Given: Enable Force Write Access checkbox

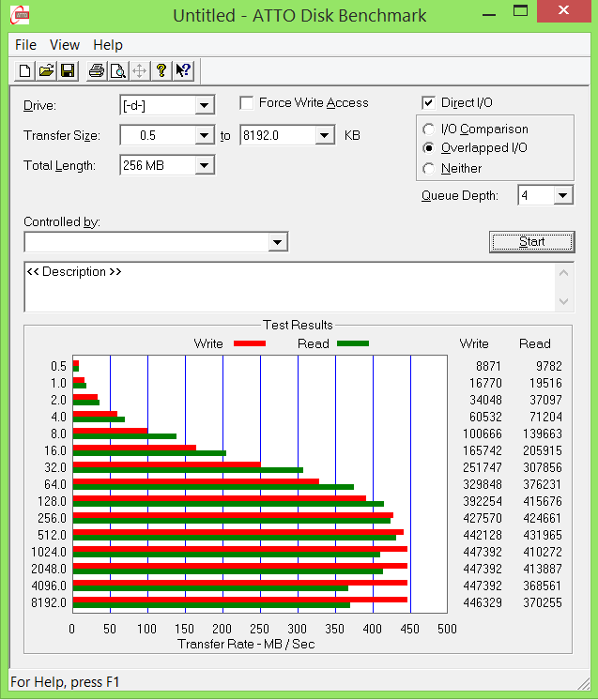Looking at the screenshot, I should pyautogui.click(x=247, y=103).
